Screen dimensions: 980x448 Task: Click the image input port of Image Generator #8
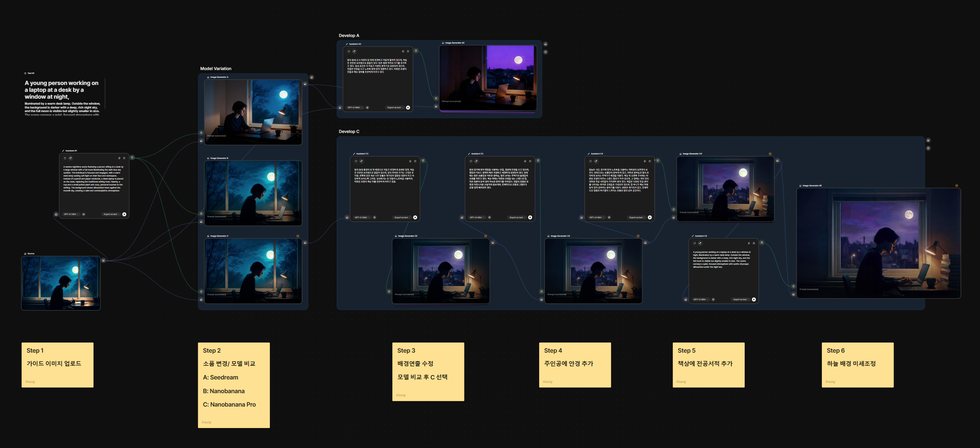(x=793, y=294)
